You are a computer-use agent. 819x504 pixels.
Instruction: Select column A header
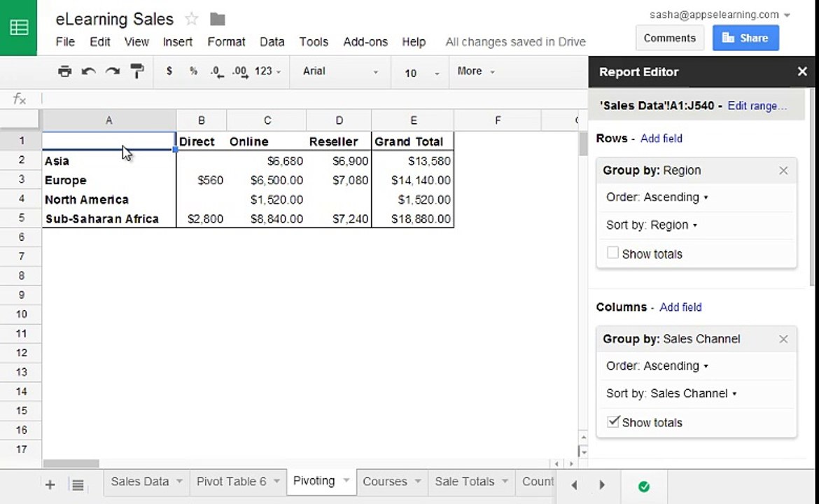(108, 120)
